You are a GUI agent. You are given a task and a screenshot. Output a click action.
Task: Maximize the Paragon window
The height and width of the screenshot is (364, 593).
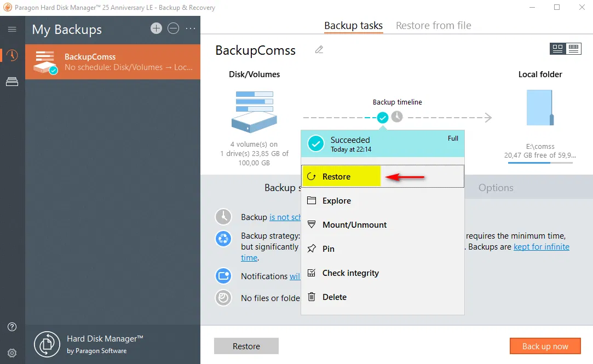click(557, 7)
